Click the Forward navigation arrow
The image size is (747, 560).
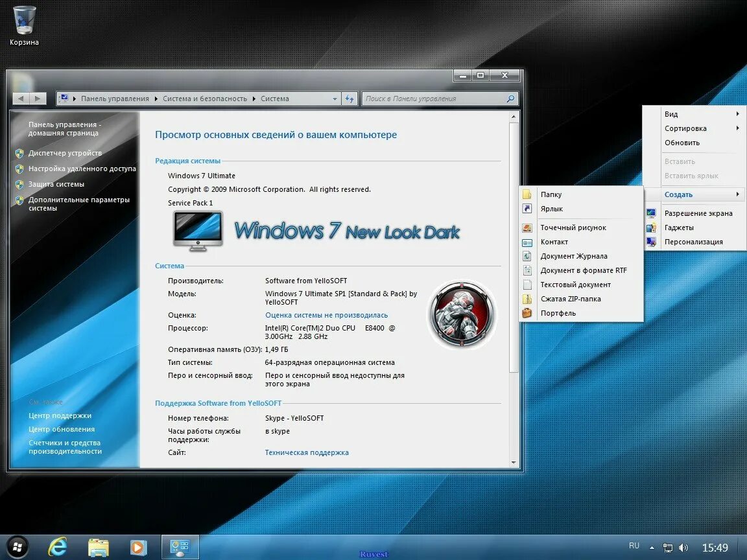[x=38, y=99]
